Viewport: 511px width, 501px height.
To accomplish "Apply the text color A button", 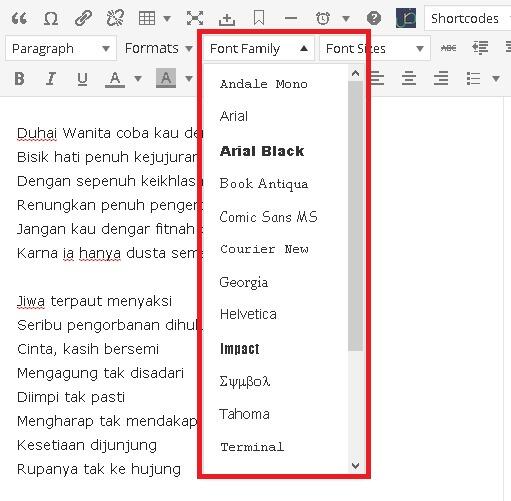I will tap(115, 79).
